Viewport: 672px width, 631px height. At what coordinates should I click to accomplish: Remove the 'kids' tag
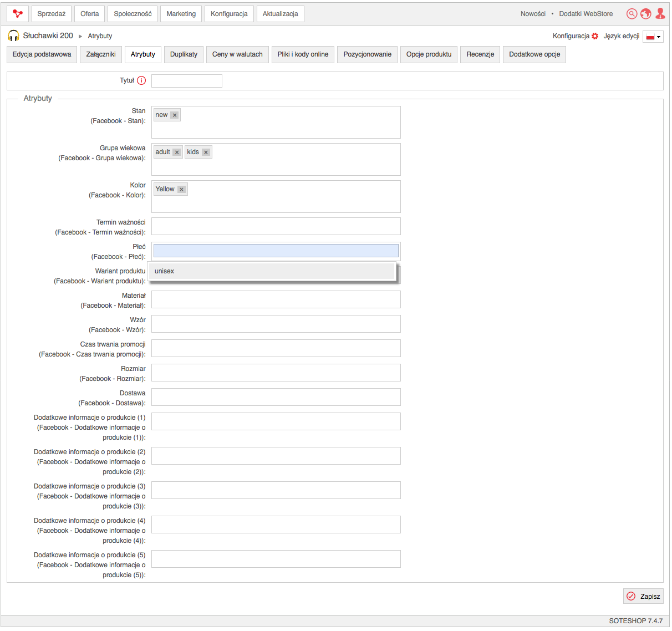click(x=206, y=152)
